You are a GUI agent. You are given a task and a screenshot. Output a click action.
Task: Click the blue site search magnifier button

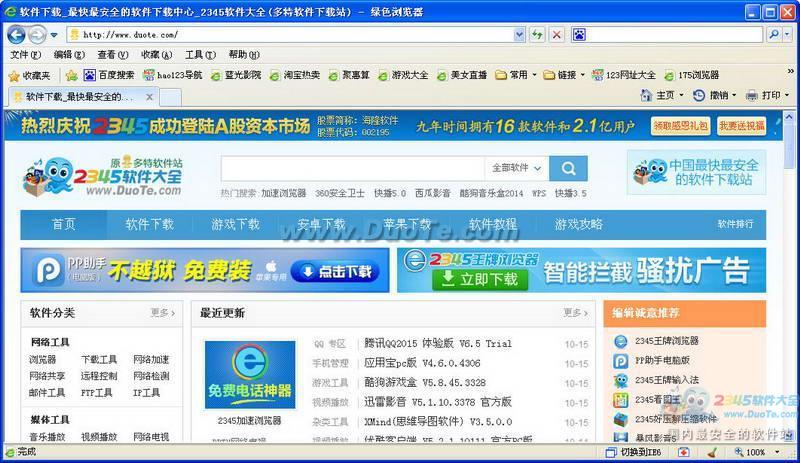[x=568, y=168]
